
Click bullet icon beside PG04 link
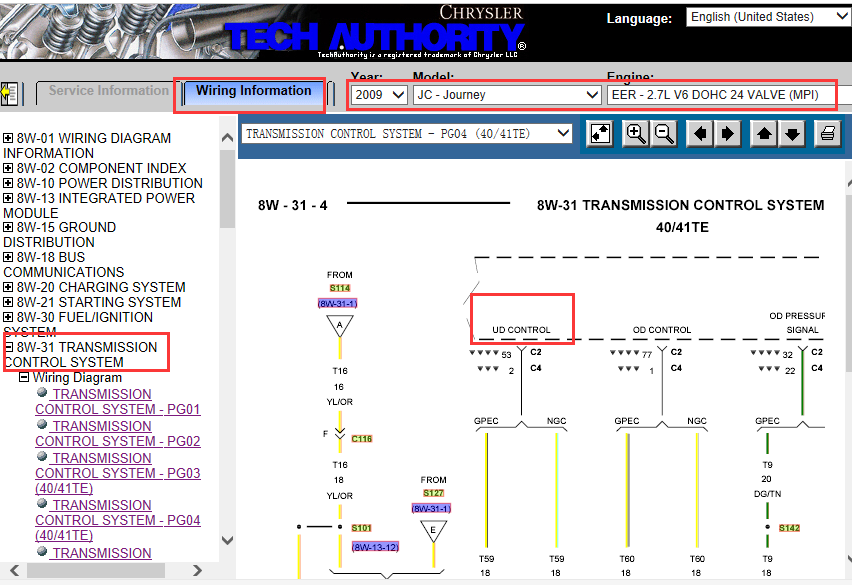(42, 503)
